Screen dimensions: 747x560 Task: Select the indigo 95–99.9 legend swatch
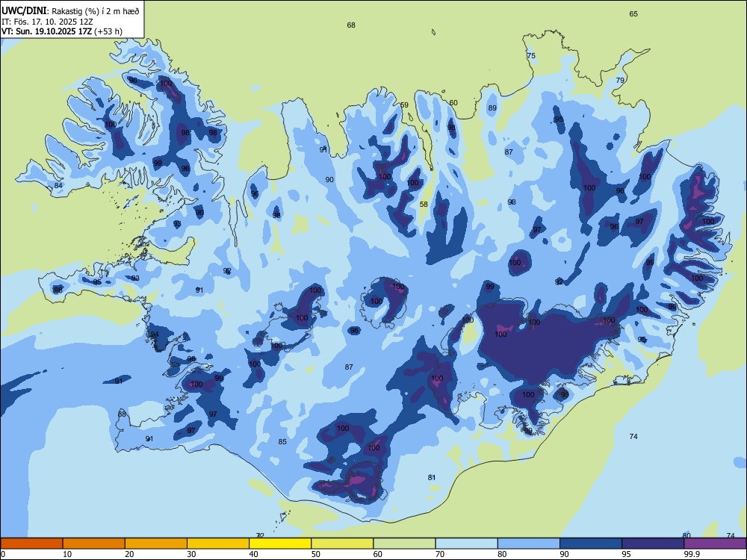(653, 544)
